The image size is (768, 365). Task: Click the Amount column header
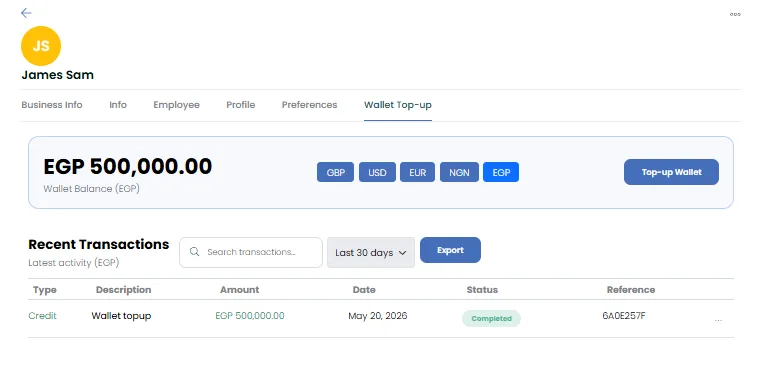pos(240,290)
